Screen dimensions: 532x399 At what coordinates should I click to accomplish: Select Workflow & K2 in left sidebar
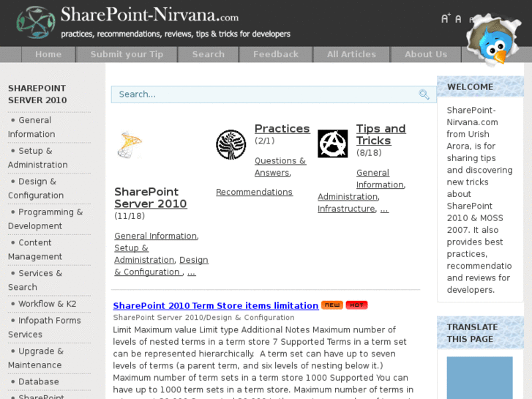click(x=47, y=304)
